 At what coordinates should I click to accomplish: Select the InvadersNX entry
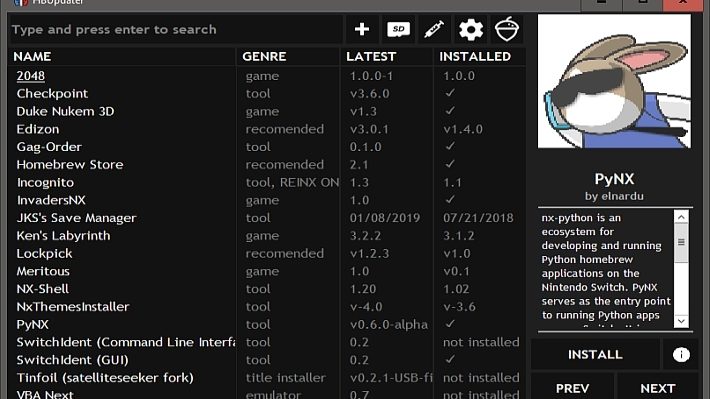[267, 200]
